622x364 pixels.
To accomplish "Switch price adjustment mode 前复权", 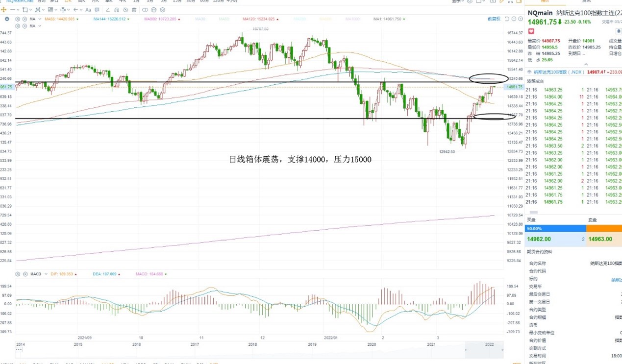I will pyautogui.click(x=494, y=19).
